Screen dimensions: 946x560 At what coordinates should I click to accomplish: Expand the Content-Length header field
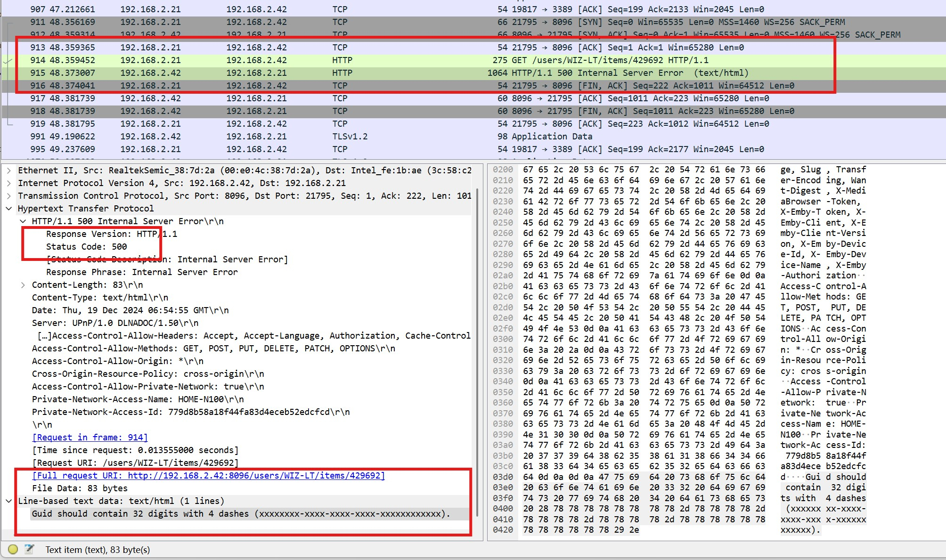pos(23,285)
